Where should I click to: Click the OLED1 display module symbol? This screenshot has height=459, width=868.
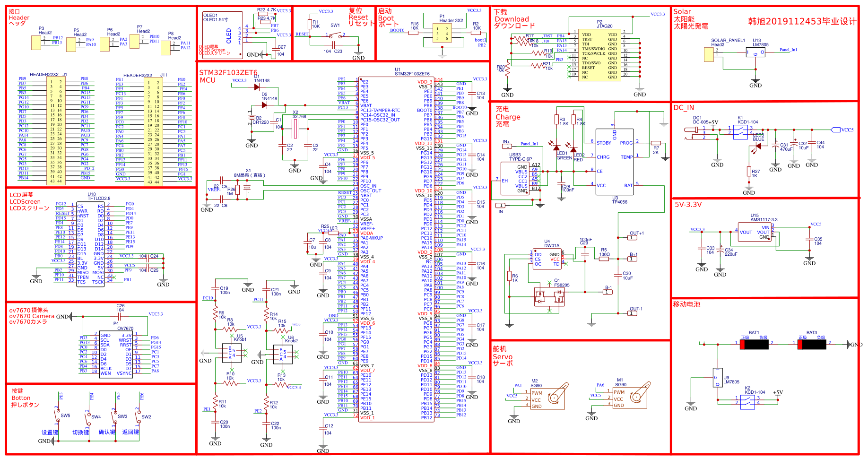(x=223, y=35)
